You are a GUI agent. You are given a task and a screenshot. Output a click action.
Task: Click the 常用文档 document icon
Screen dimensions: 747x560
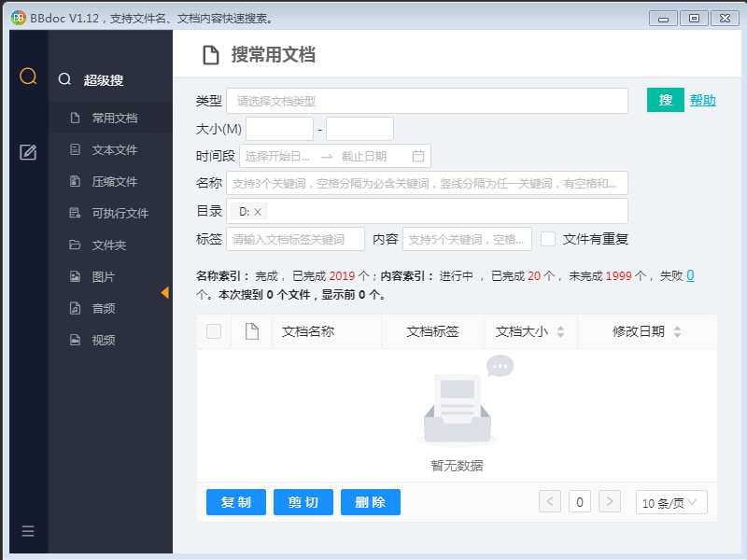click(x=75, y=118)
